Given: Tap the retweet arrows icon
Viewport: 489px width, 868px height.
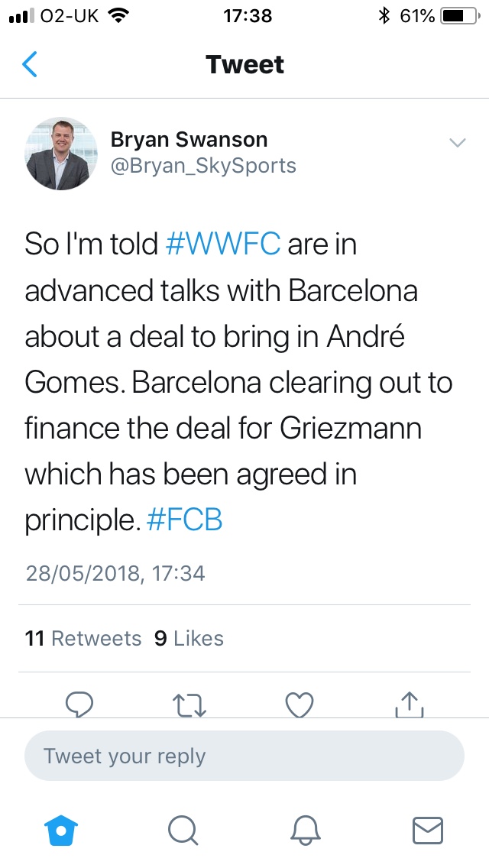Looking at the screenshot, I should (189, 704).
